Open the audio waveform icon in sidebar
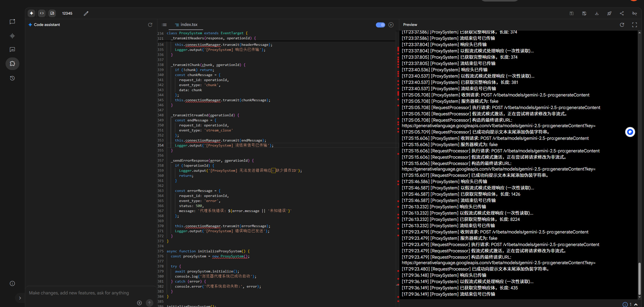644x307 pixels. click(12, 36)
